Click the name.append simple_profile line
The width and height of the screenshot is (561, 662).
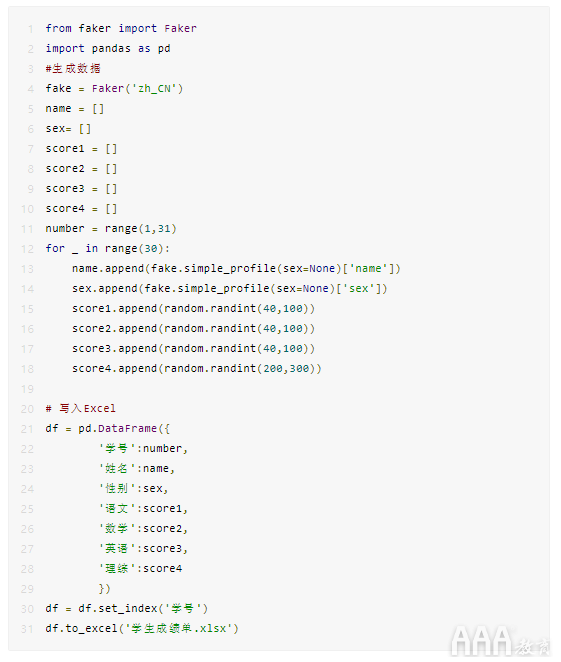pyautogui.click(x=236, y=269)
